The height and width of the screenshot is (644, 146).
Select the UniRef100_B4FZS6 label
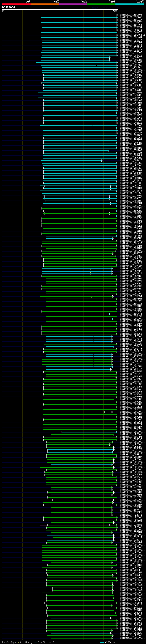coord(131,273)
